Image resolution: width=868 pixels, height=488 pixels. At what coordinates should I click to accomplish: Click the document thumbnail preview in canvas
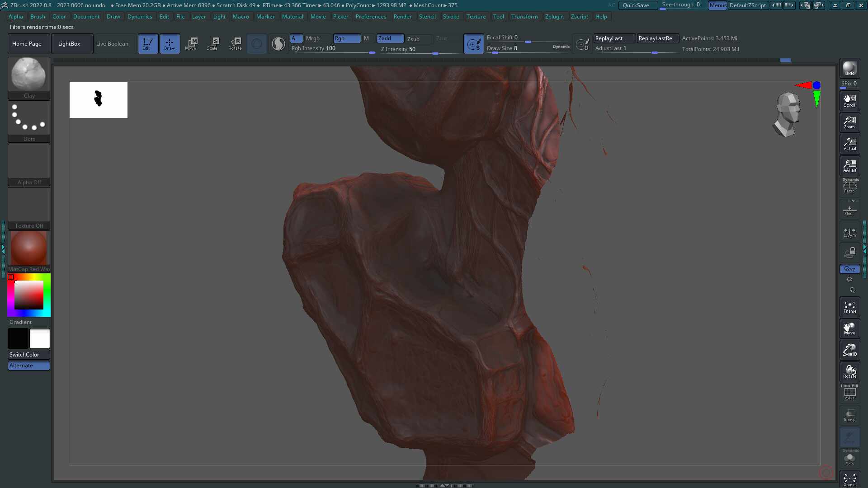(x=98, y=99)
